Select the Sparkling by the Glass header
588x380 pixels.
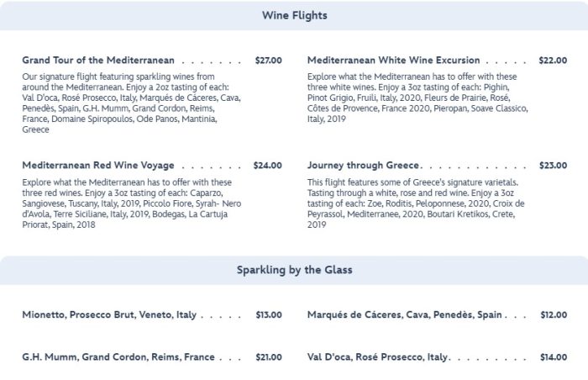click(x=294, y=270)
